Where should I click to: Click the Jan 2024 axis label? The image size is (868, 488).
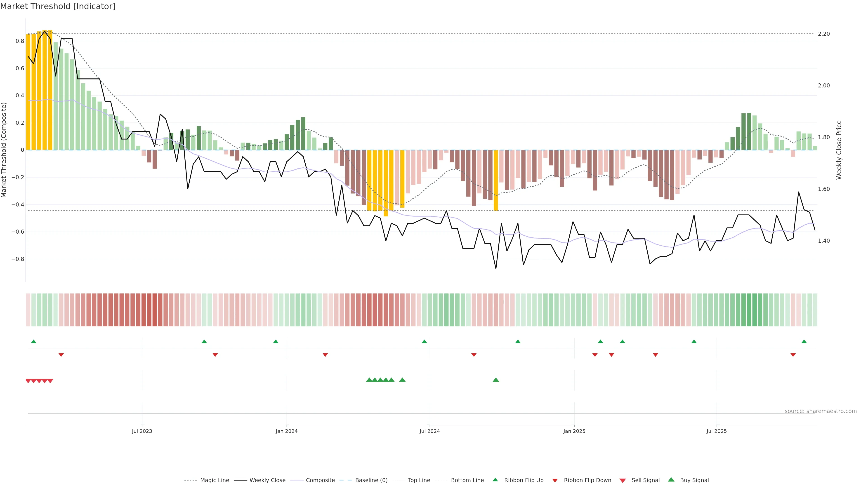[x=286, y=431]
